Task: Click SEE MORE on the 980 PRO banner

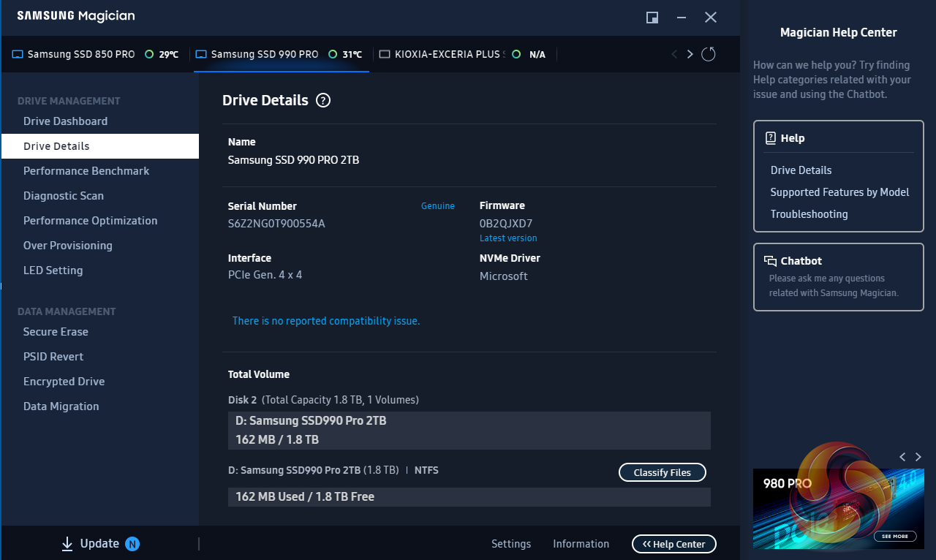Action: (895, 537)
